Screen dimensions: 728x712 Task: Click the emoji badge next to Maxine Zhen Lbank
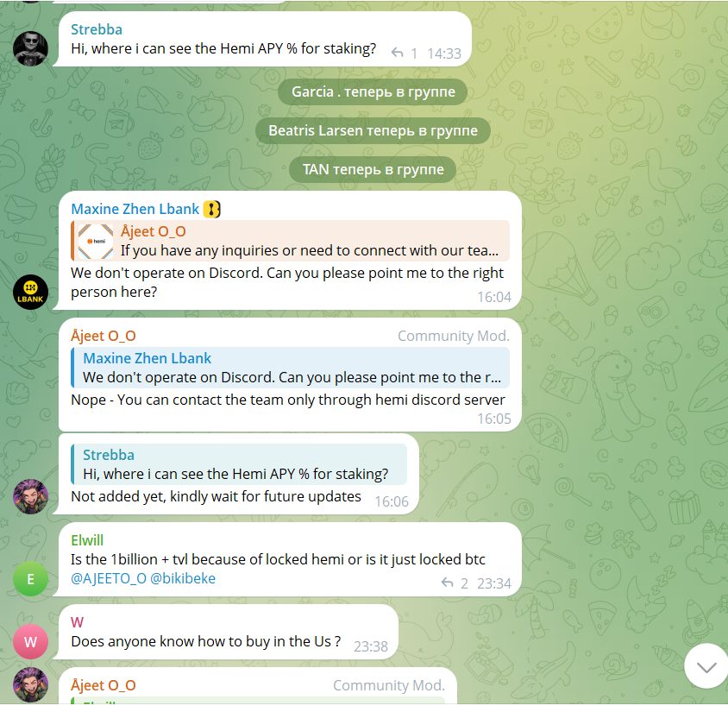(x=211, y=209)
